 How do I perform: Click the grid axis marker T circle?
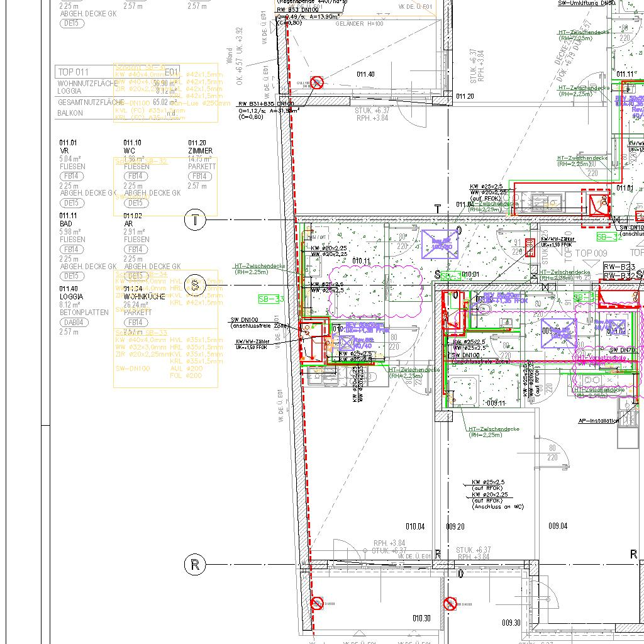point(195,219)
